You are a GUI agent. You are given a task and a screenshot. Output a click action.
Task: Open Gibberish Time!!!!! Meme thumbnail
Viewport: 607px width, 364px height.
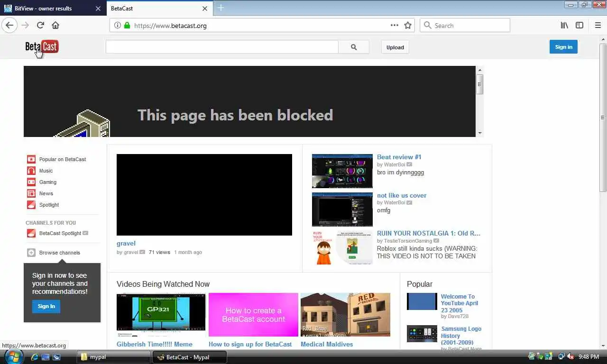(161, 314)
